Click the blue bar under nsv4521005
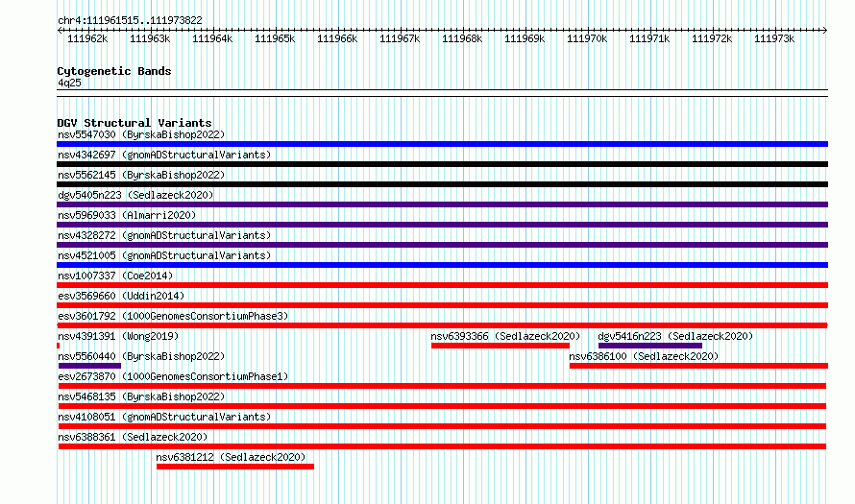Image resolution: width=855 pixels, height=504 pixels. [442, 265]
